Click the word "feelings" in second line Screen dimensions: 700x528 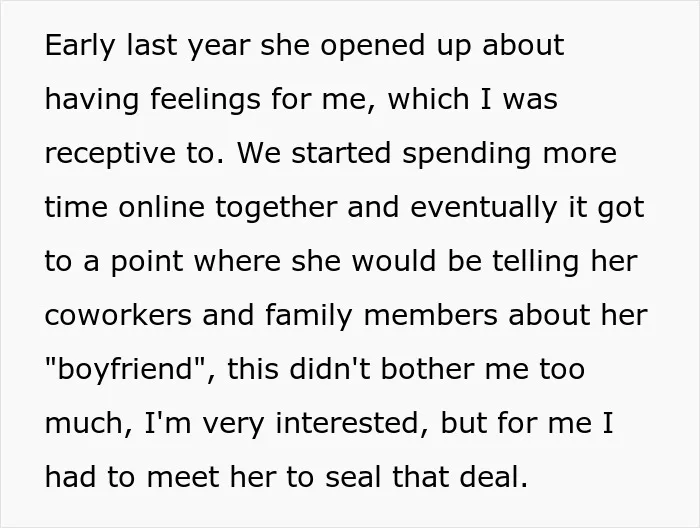click(205, 100)
